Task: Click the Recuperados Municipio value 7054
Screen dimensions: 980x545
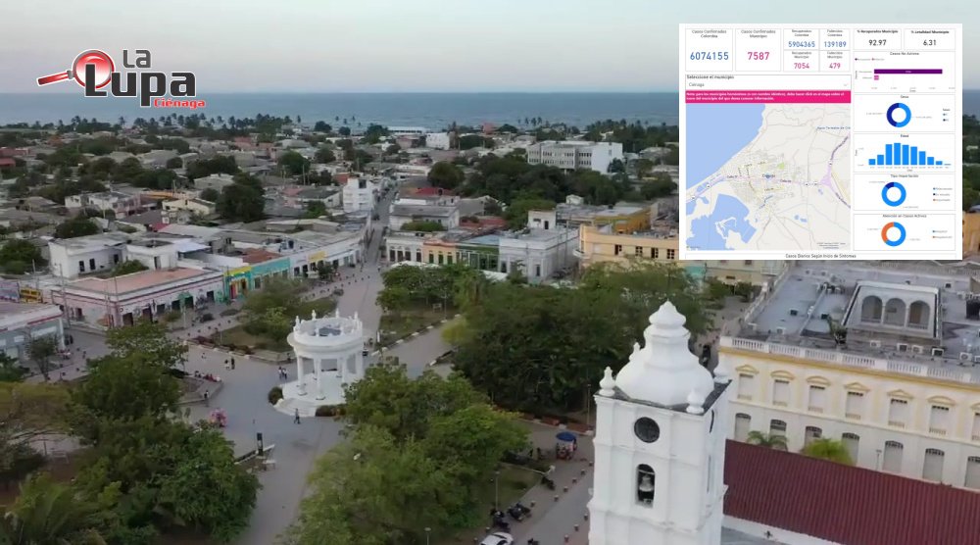Action: click(x=801, y=66)
